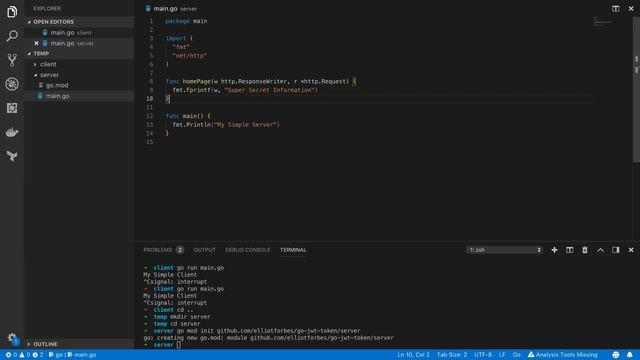
Task: Collapse the Open Editors section
Action: pyautogui.click(x=79, y=22)
